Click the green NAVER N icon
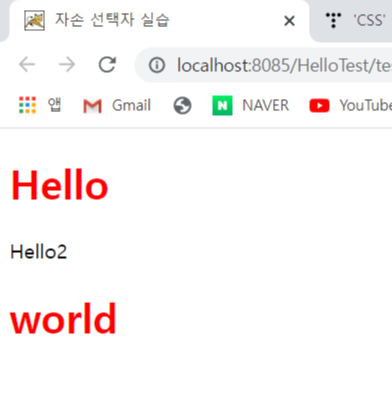 [222, 105]
